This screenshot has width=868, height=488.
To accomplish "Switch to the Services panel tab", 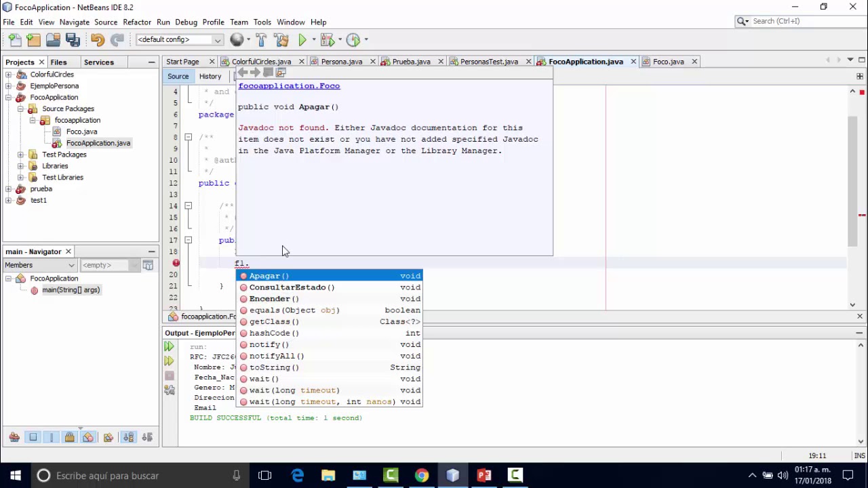I will 99,62.
